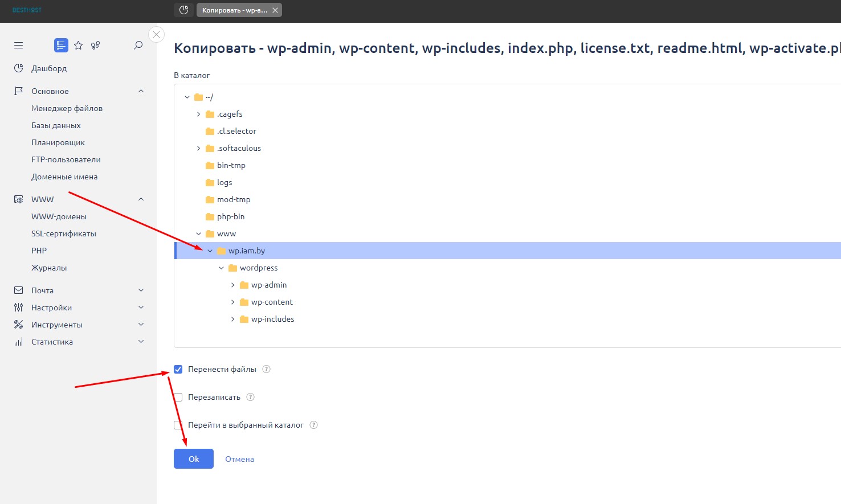Click the round X icon to collapse sidebar
The height and width of the screenshot is (504, 841).
pyautogui.click(x=156, y=35)
